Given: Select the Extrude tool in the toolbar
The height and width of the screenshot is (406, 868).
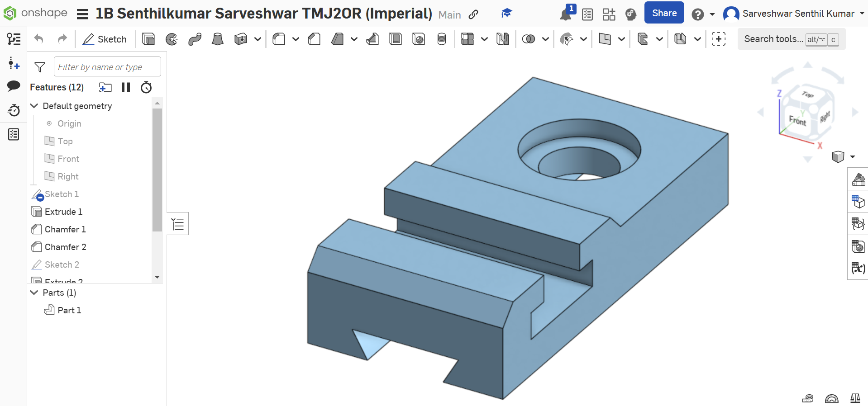Looking at the screenshot, I should pos(148,39).
